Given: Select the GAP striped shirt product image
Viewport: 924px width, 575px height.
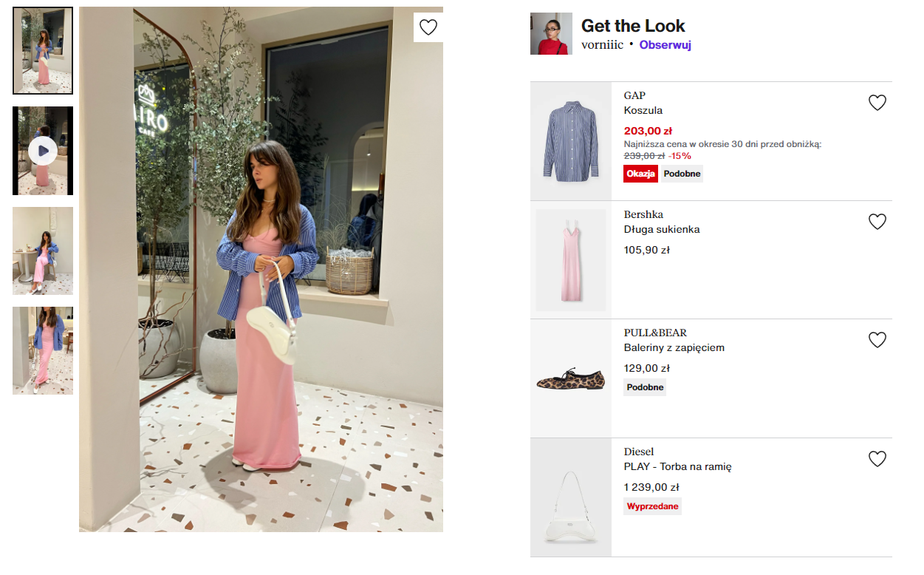Looking at the screenshot, I should tap(570, 141).
